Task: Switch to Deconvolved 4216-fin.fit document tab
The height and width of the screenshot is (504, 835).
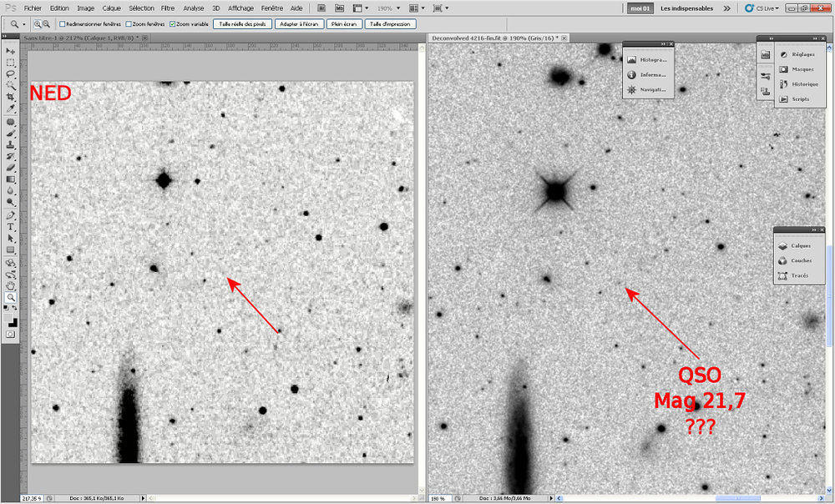Action: 495,38
